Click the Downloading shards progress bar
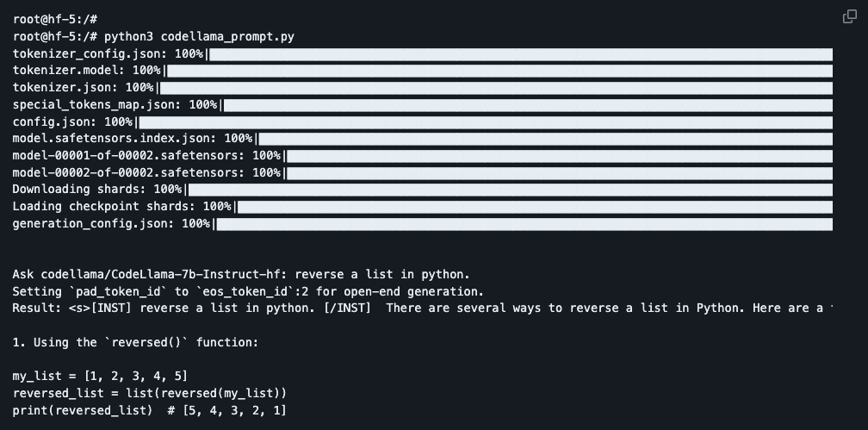The height and width of the screenshot is (430, 868). click(511, 190)
